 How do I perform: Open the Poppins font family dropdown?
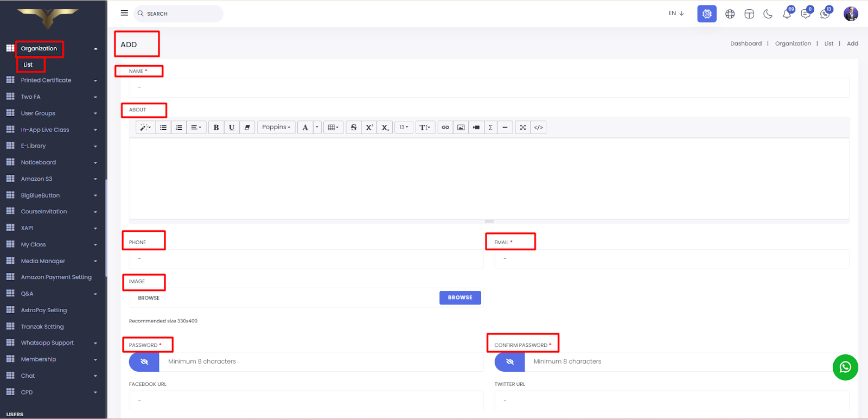click(276, 128)
